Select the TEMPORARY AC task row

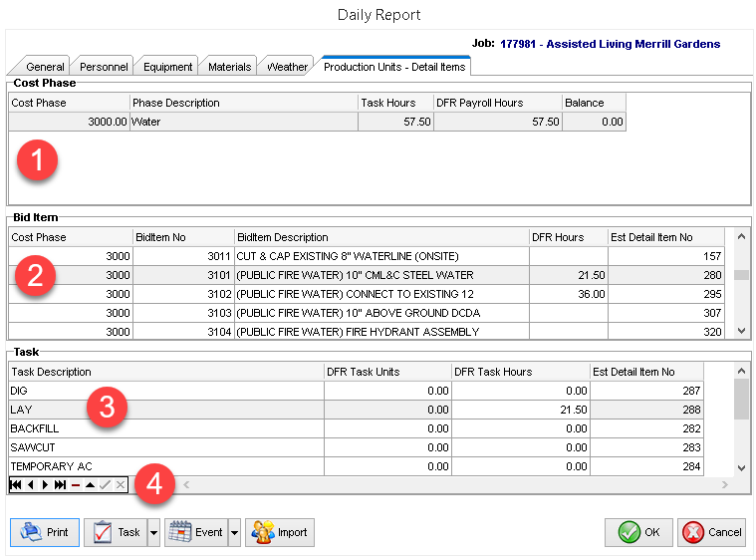pos(357,466)
